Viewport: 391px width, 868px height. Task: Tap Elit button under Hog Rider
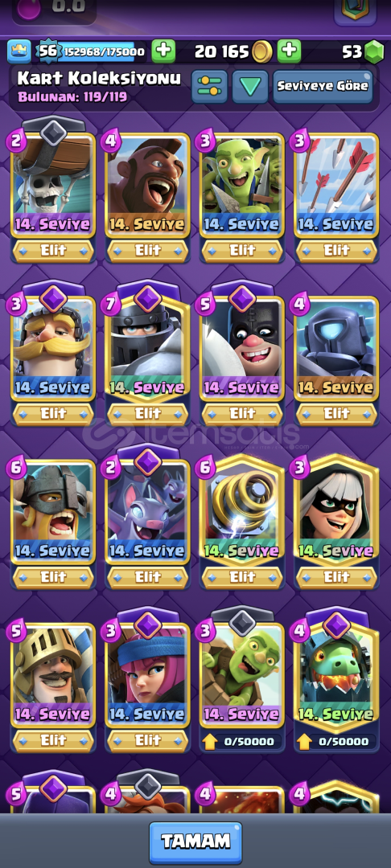point(148,251)
